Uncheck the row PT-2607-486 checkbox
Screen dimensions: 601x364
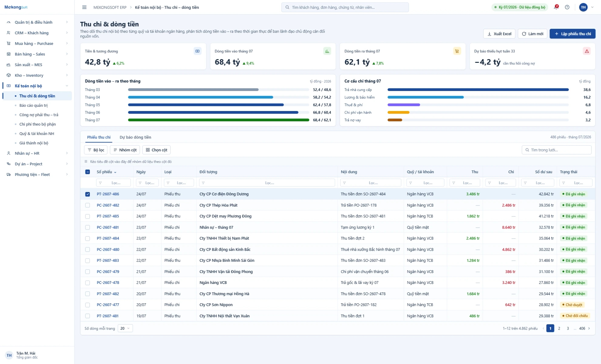[x=88, y=194]
